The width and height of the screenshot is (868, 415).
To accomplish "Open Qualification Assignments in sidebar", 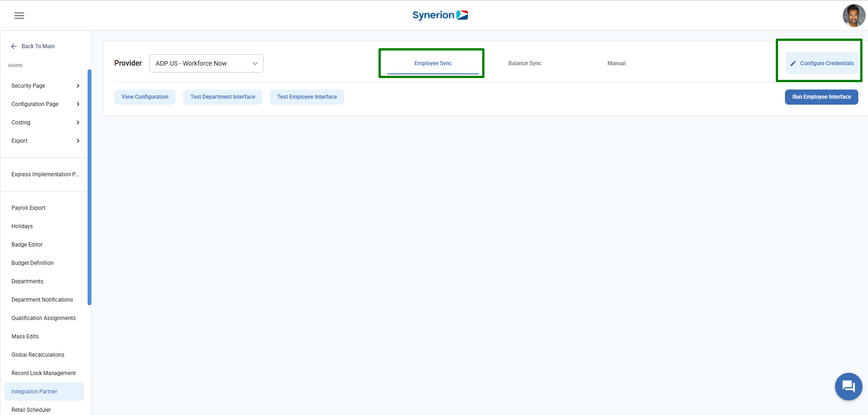I will tap(44, 318).
